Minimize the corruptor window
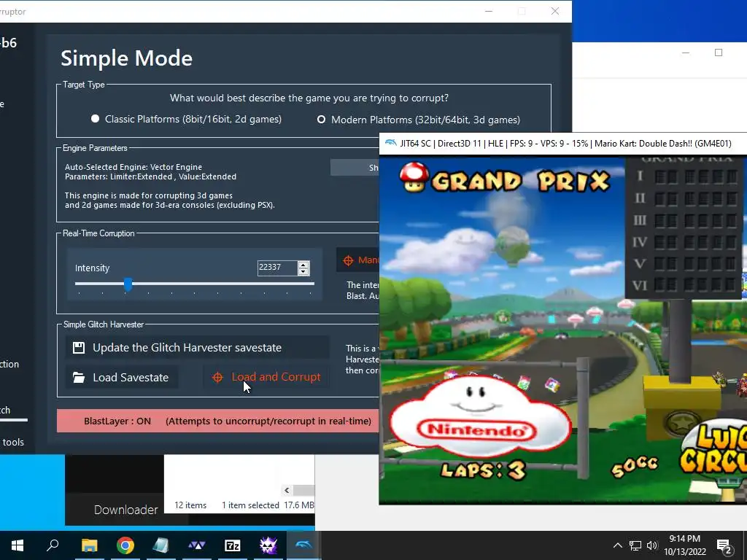 489,12
